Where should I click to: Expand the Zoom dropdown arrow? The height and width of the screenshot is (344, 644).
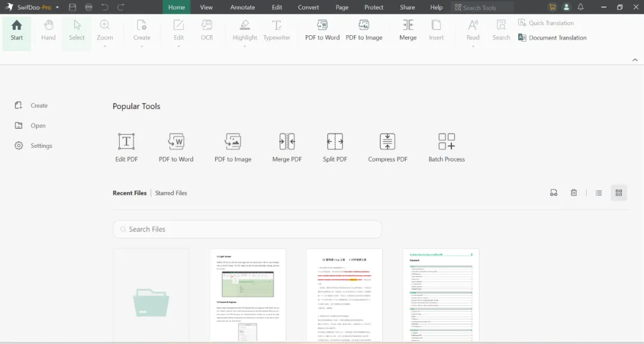coord(105,47)
